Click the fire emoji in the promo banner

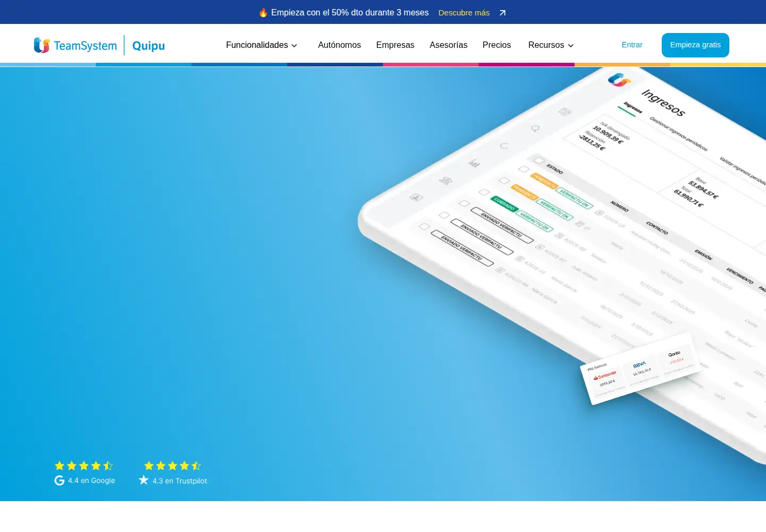(x=263, y=12)
